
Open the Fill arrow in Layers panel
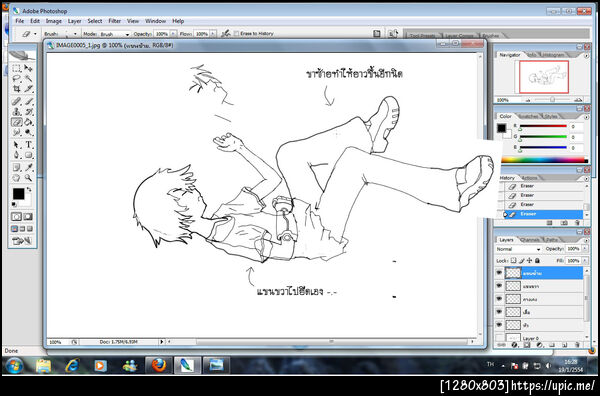585,261
